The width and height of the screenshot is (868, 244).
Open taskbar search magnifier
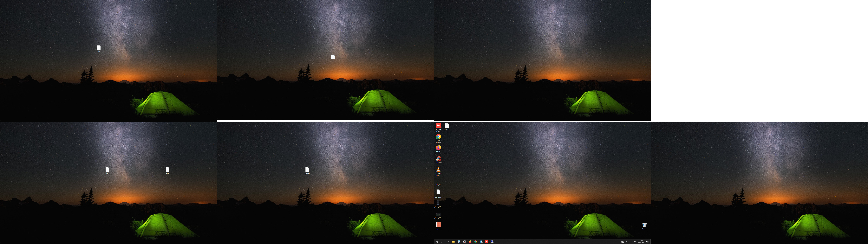tap(442, 242)
